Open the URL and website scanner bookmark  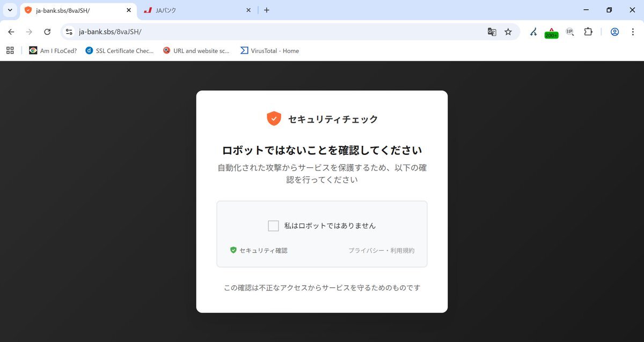pos(196,51)
